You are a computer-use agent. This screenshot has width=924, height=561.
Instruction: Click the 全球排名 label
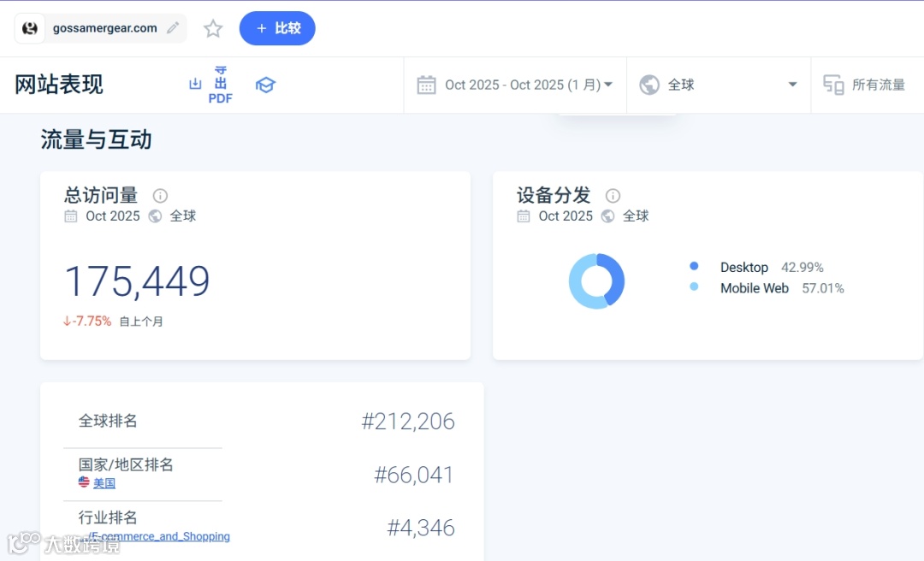(108, 421)
